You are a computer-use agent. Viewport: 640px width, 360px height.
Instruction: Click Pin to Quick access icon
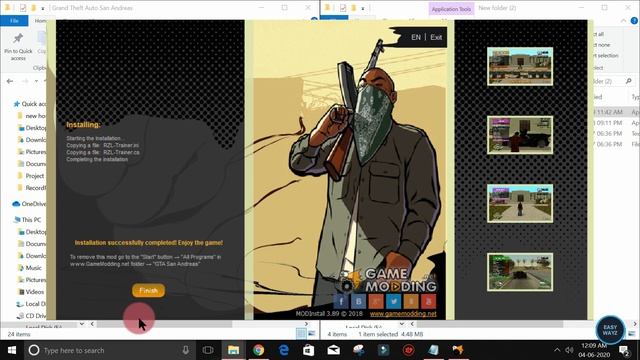[x=18, y=47]
